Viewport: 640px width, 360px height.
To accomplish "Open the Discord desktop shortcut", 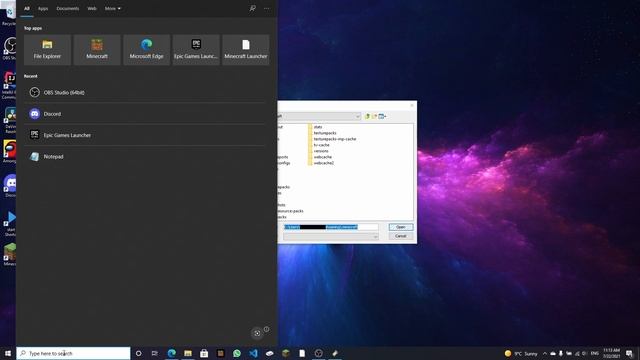I will [10, 186].
